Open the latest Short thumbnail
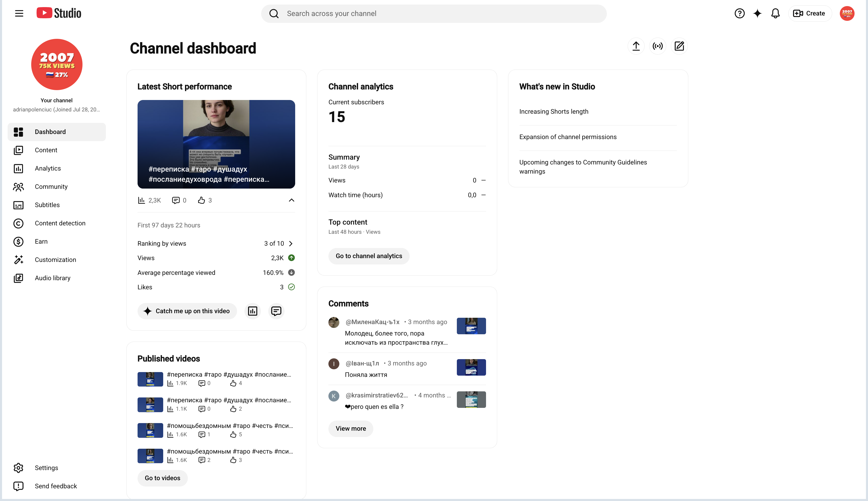This screenshot has height=501, width=868. [216, 144]
